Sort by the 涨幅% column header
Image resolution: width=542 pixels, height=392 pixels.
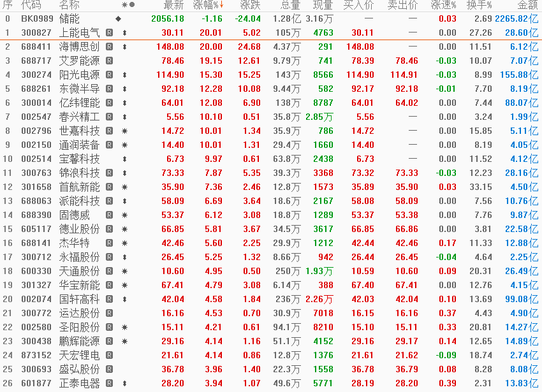(x=209, y=5)
